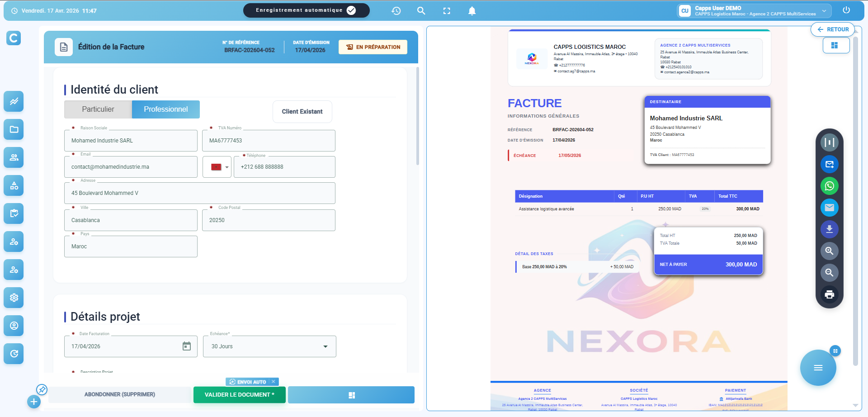Click ABANDONNER (SUPPRIMER) button
Screen dimensions: 868x417
coord(120,394)
